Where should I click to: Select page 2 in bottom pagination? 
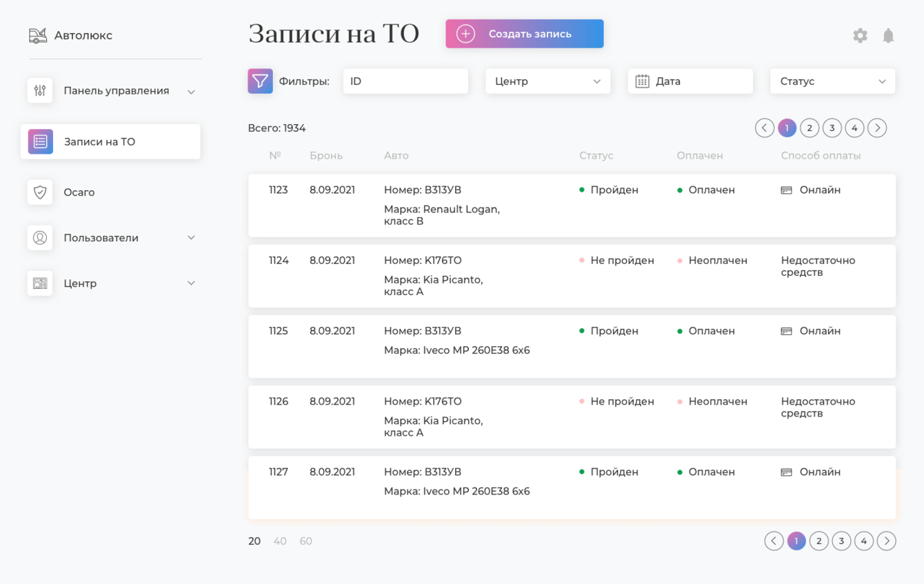coord(819,541)
